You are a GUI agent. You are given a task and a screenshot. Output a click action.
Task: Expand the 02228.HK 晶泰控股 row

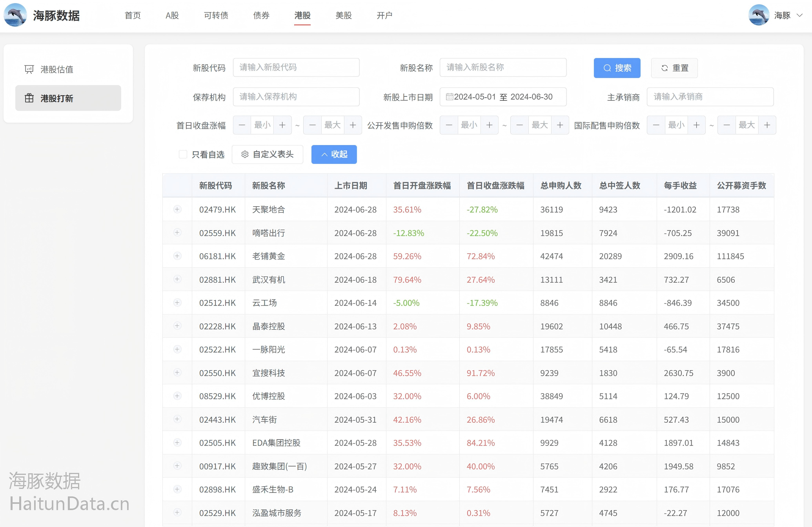tap(177, 326)
